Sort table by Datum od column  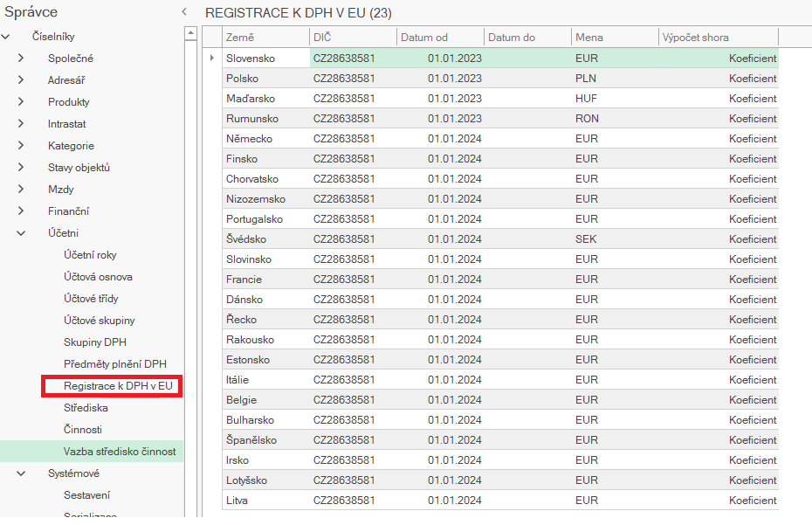pos(441,38)
